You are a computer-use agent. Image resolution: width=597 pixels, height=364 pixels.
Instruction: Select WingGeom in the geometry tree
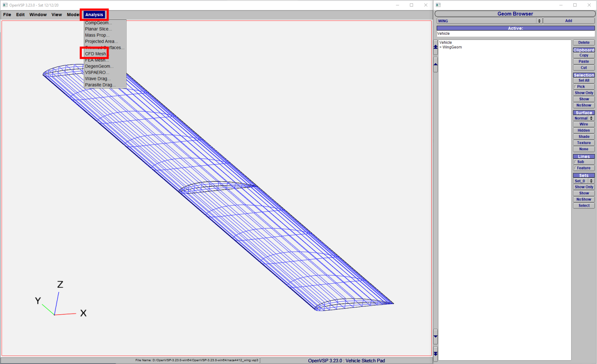point(452,47)
